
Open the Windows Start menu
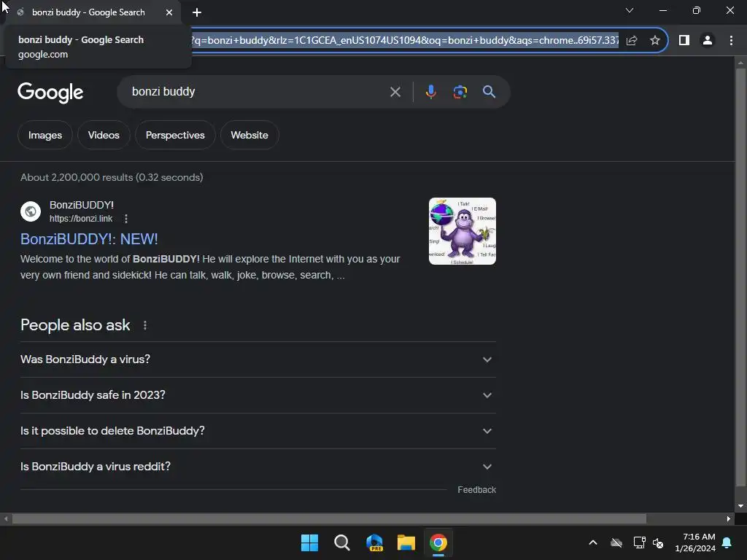[309, 542]
